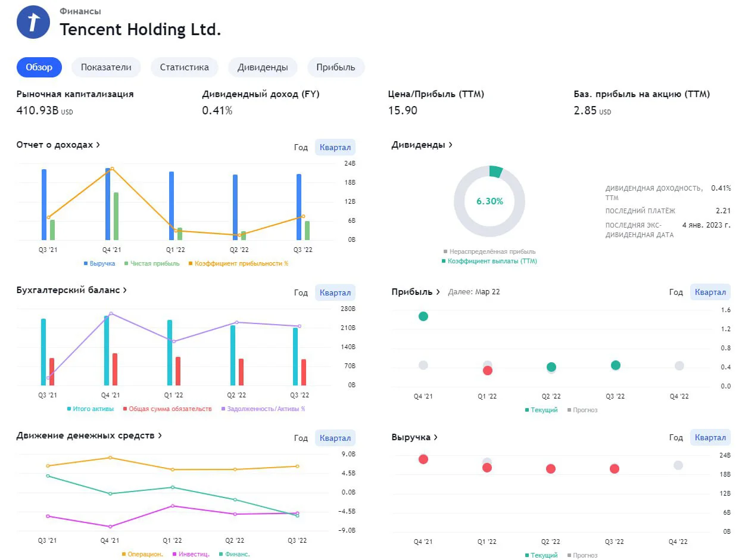Select Квартал in the Выручка chart
The height and width of the screenshot is (560, 739).
click(710, 437)
